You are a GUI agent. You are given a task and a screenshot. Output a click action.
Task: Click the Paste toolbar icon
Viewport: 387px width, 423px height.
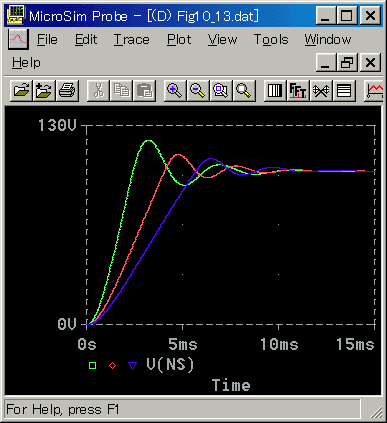(x=144, y=90)
